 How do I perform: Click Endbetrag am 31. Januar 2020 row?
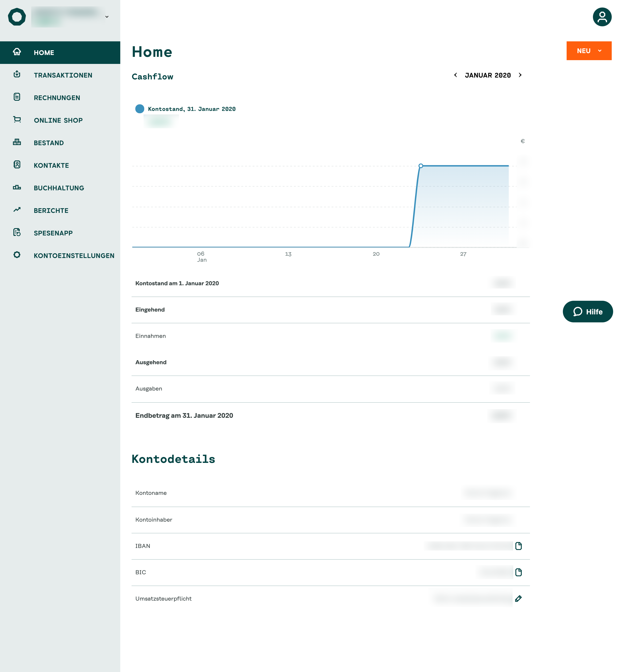tap(330, 416)
